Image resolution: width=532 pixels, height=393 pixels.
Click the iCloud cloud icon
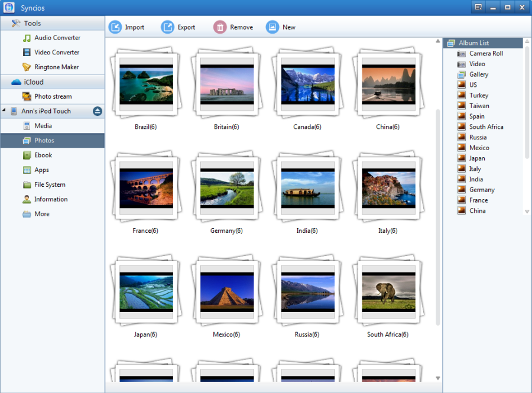(16, 82)
